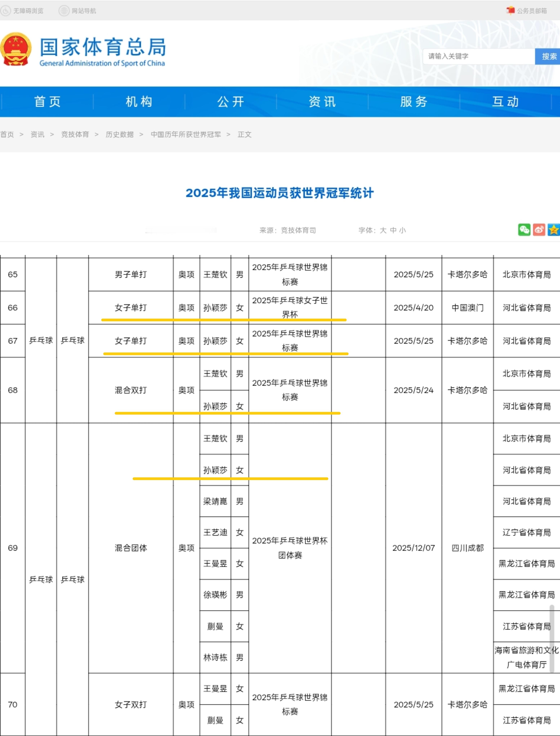Select the 互动 navigation menu item
Screen dimensions: 560x736
(x=505, y=102)
